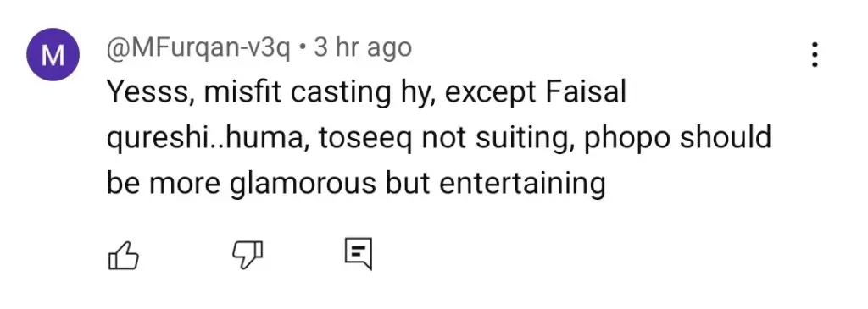Reply to the comment via reply icon

tap(359, 254)
